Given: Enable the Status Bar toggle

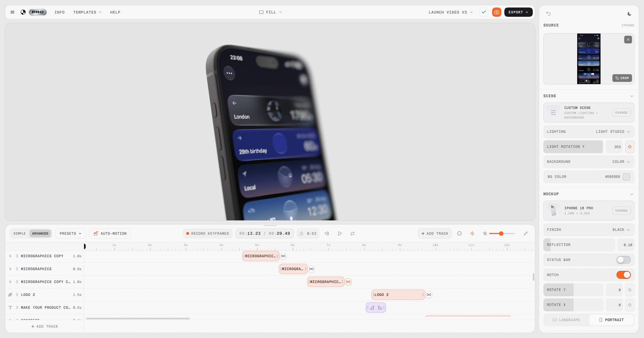Looking at the screenshot, I should point(623,260).
